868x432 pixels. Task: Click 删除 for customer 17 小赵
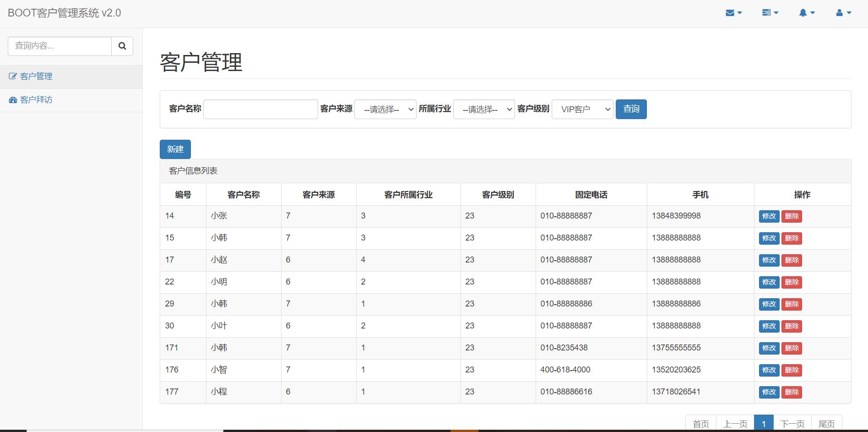pos(792,260)
